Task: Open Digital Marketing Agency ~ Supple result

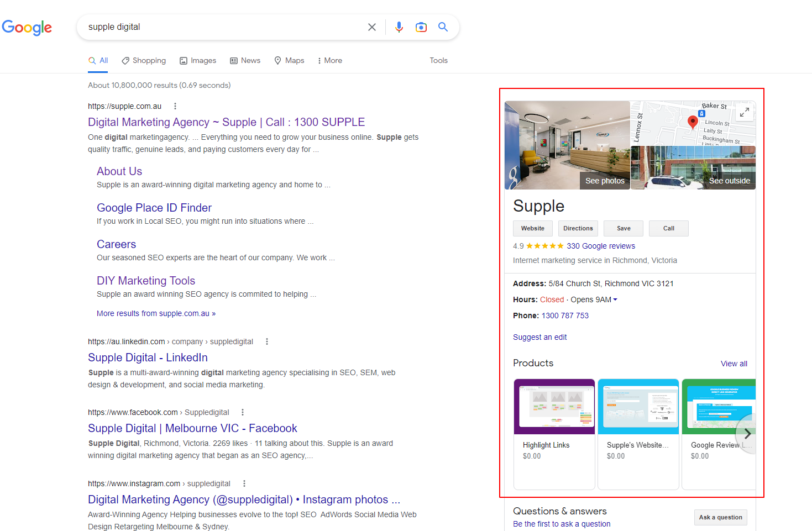Action: point(227,122)
